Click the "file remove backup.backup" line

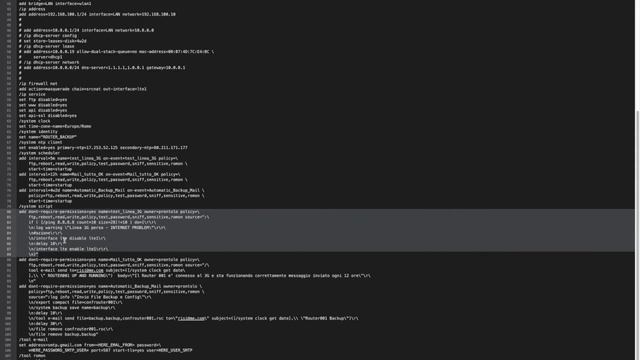tap(63, 334)
